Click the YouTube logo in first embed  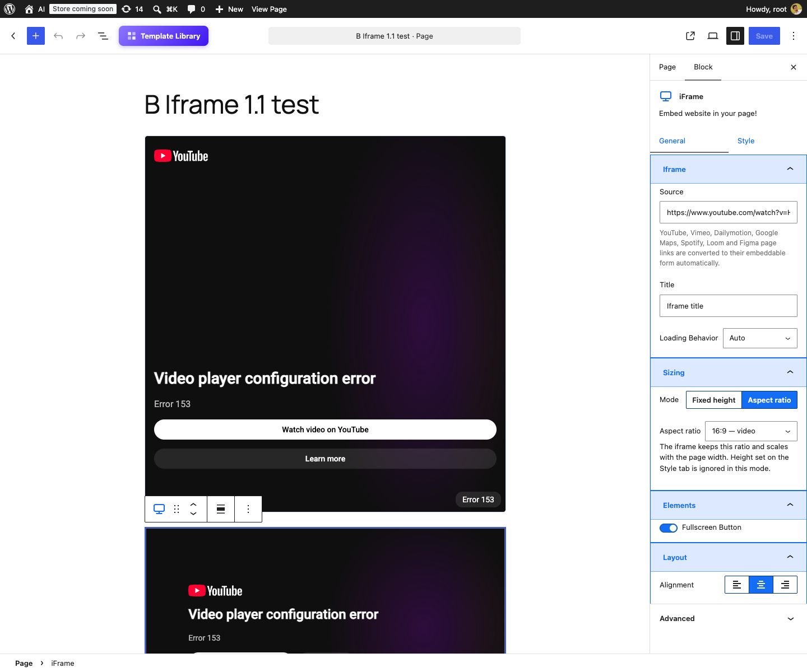[x=181, y=156]
